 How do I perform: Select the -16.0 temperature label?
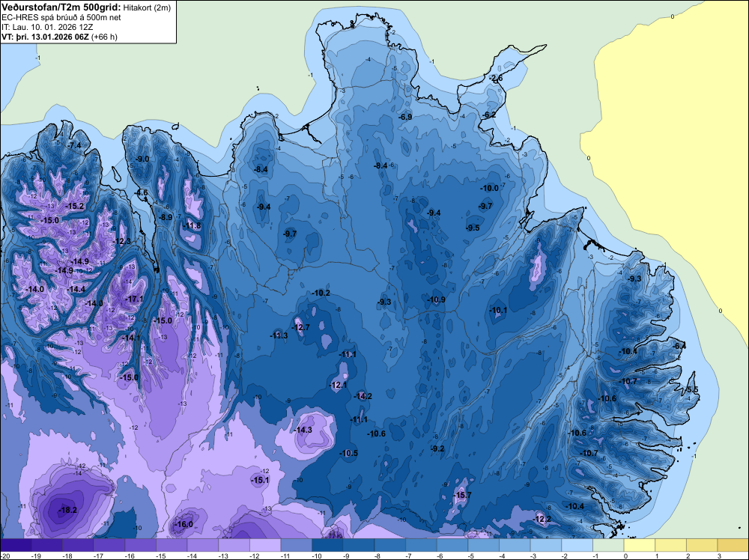coord(184,524)
